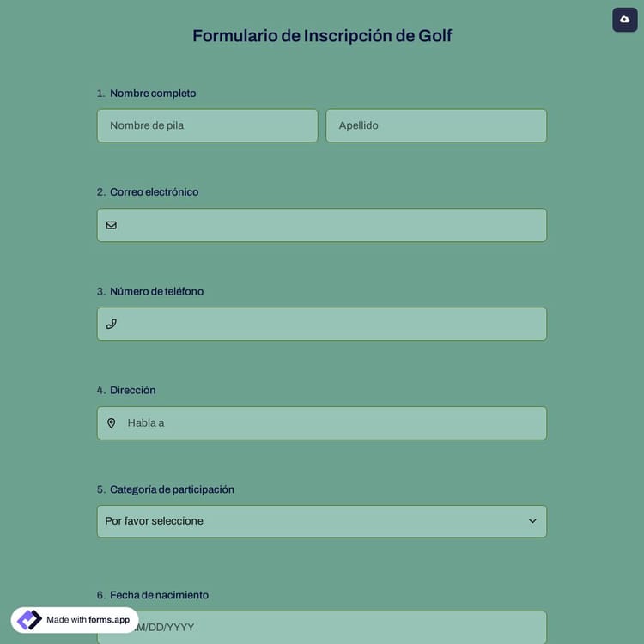Click the Número de teléfono input field
Viewport: 644px width, 644px height.
click(331, 324)
